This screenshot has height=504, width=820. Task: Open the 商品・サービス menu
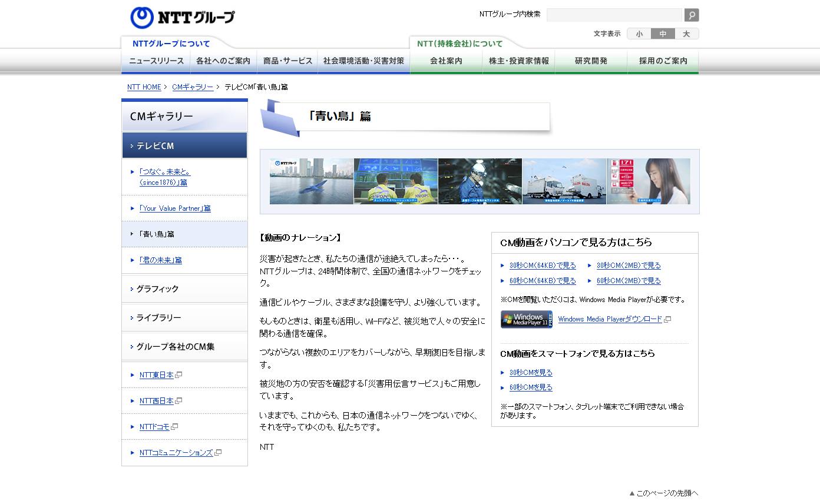coord(287,61)
